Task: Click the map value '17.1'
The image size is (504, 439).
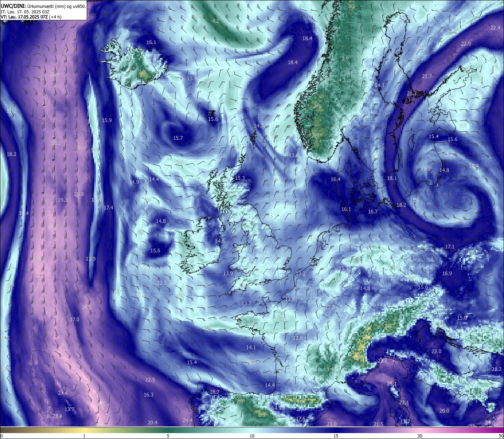Action: tap(450, 246)
